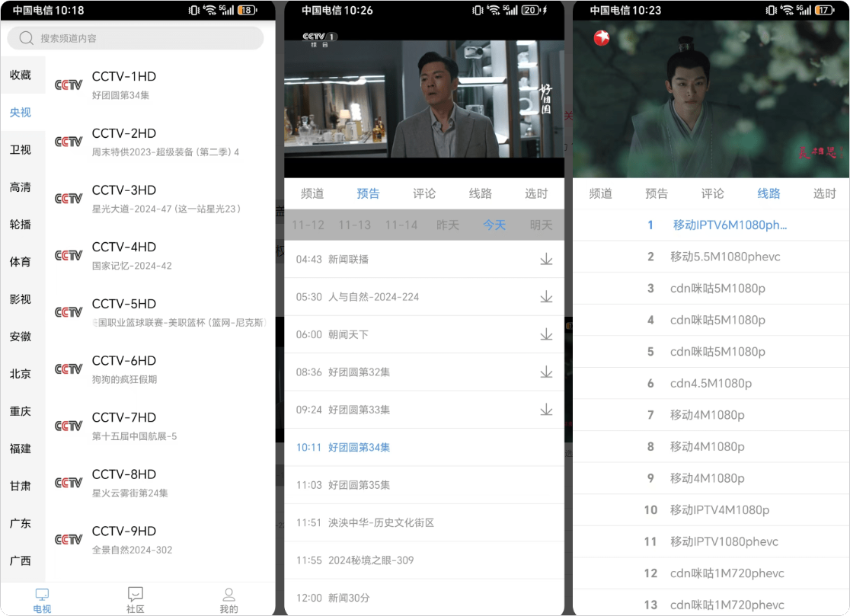Select 北京 region category
850x616 pixels.
(x=20, y=375)
